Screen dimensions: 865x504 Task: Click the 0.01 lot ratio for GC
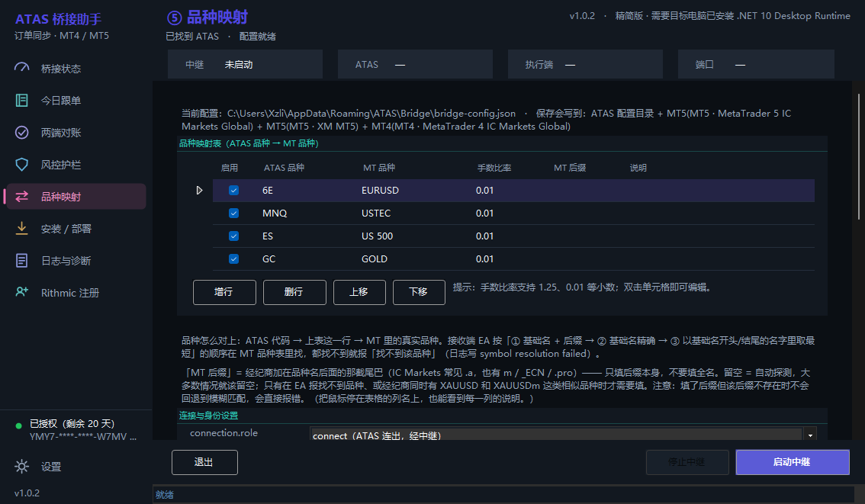485,258
